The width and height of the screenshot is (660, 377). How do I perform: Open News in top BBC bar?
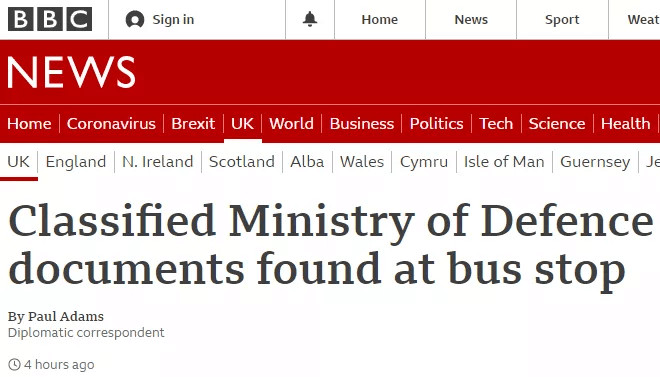point(471,20)
